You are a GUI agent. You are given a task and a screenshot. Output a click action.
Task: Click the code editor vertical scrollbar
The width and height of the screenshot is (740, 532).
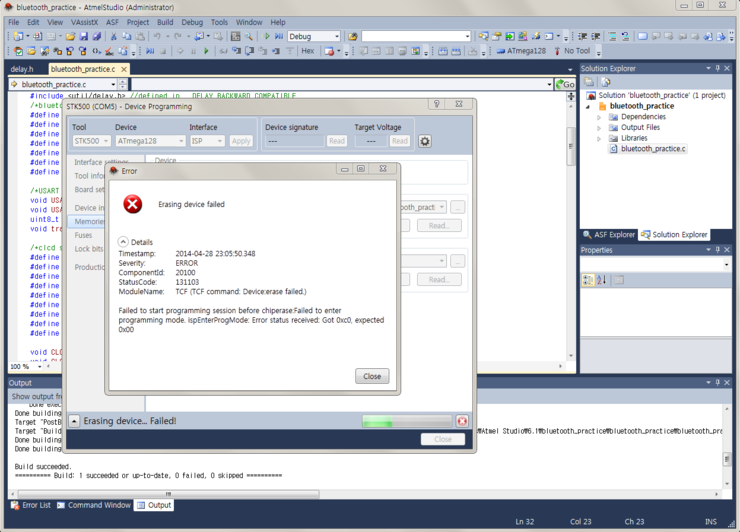571,147
